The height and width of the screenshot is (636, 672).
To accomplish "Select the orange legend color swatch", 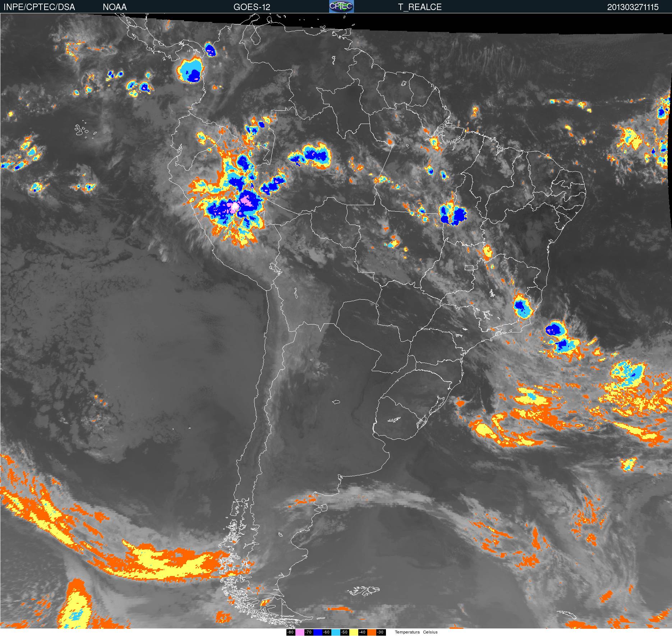I will [372, 632].
